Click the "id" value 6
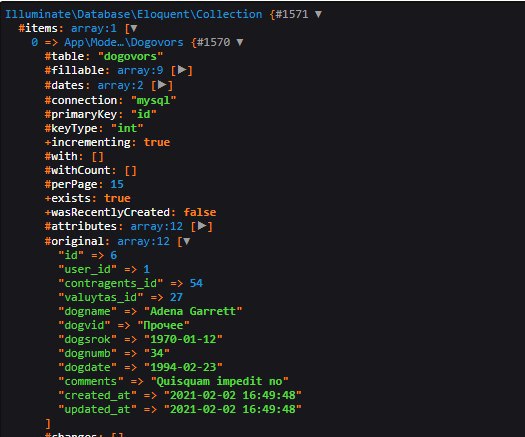 114,255
